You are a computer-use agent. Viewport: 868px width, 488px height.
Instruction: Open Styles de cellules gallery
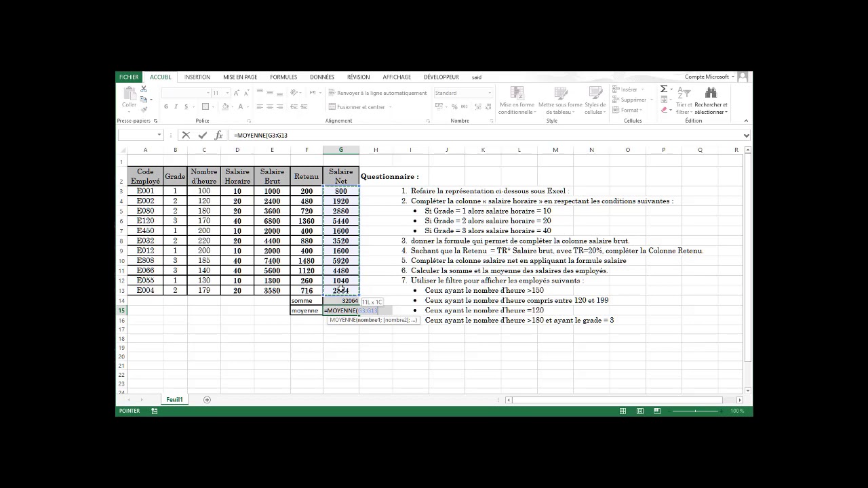tap(595, 100)
